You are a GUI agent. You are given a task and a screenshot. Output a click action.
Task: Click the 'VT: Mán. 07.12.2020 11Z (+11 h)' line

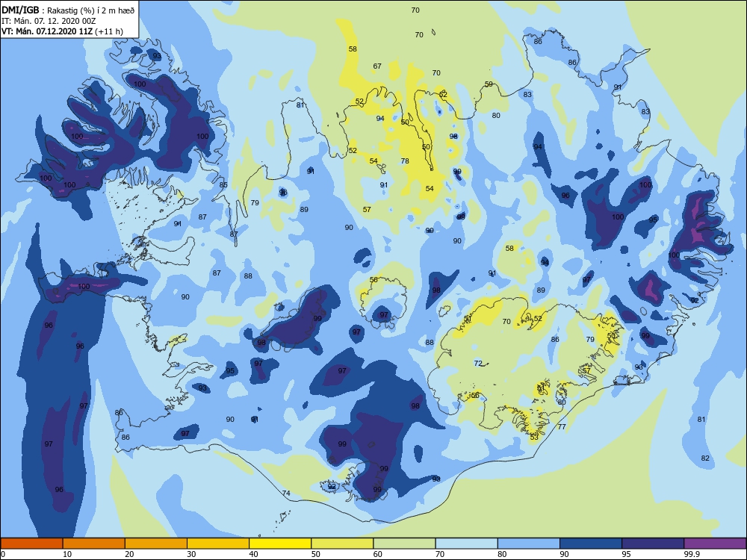click(62, 31)
